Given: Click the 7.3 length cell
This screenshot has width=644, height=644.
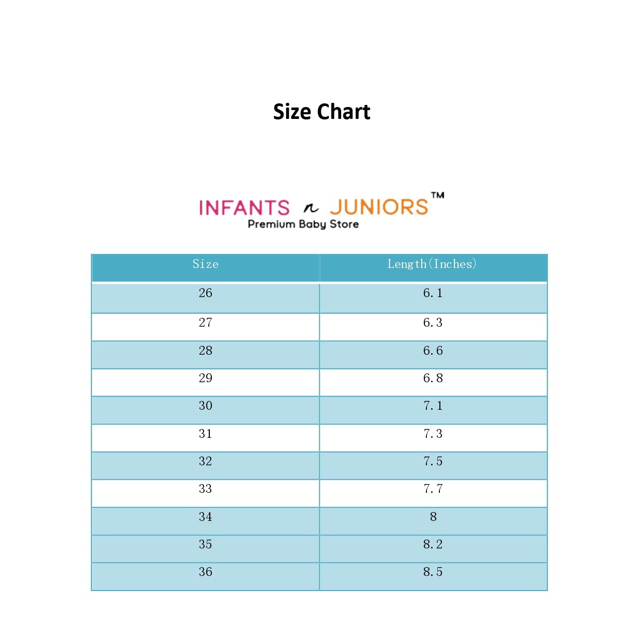Looking at the screenshot, I should [433, 438].
